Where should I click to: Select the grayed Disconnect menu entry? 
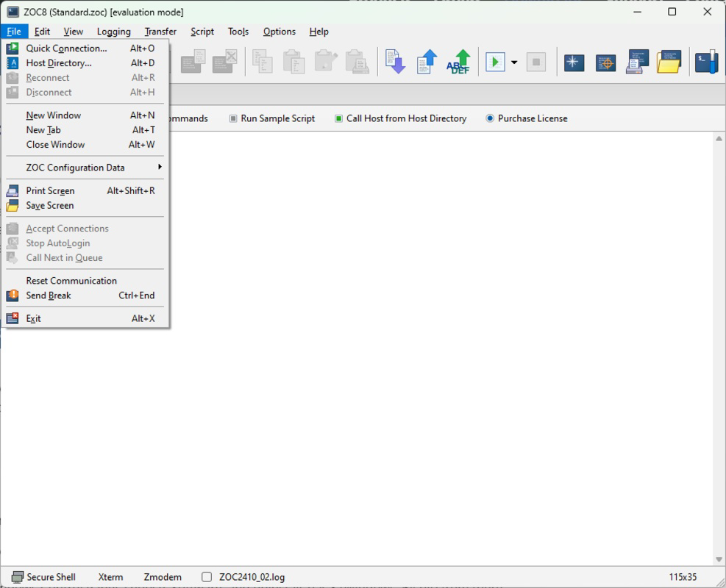point(85,92)
